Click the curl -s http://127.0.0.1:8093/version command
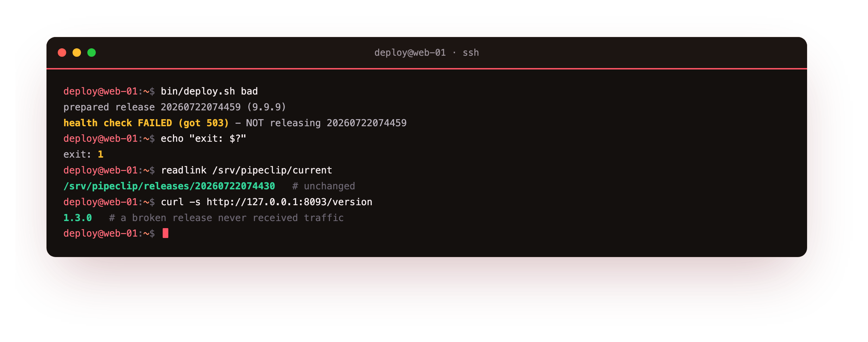This screenshot has width=868, height=342. (267, 202)
